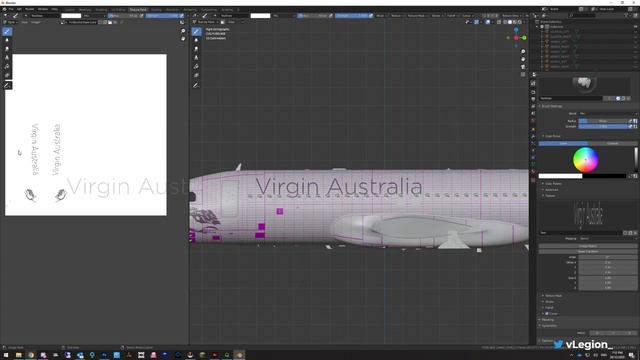Click the blue Z axis on the navigation gizmo
The width and height of the screenshot is (640, 360).
tap(516, 30)
